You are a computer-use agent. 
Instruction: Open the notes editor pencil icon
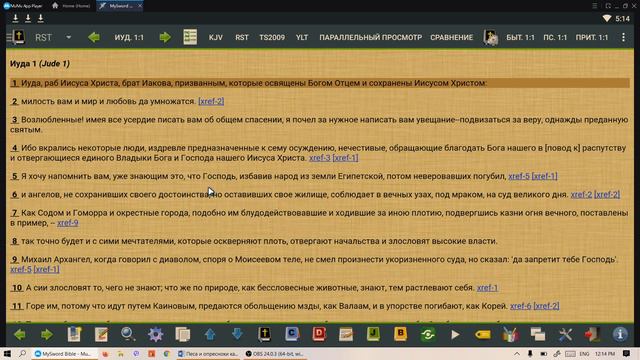tap(101, 334)
